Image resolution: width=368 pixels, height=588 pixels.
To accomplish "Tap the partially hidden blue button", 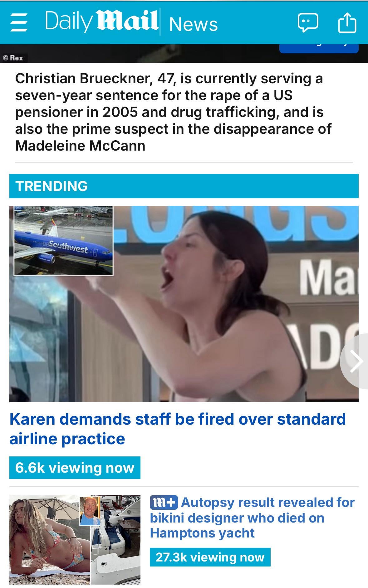I will pos(319,49).
